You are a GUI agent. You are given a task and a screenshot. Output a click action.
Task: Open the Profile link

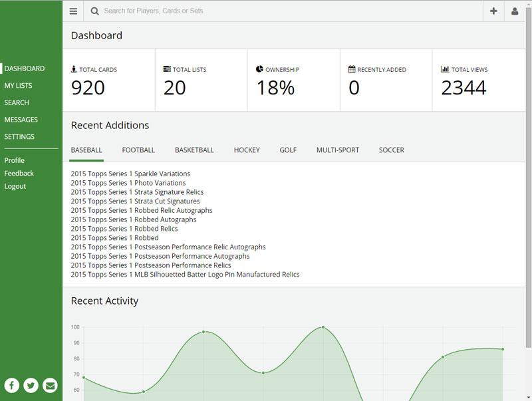click(x=14, y=160)
